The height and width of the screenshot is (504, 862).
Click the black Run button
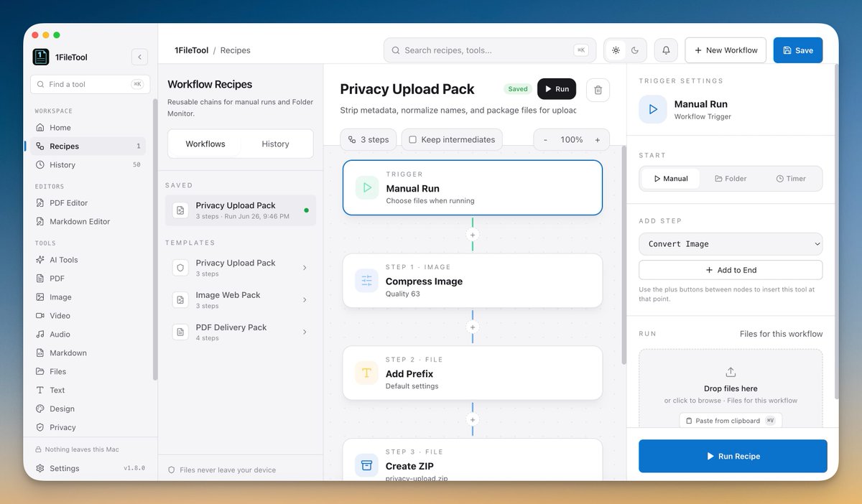point(557,89)
